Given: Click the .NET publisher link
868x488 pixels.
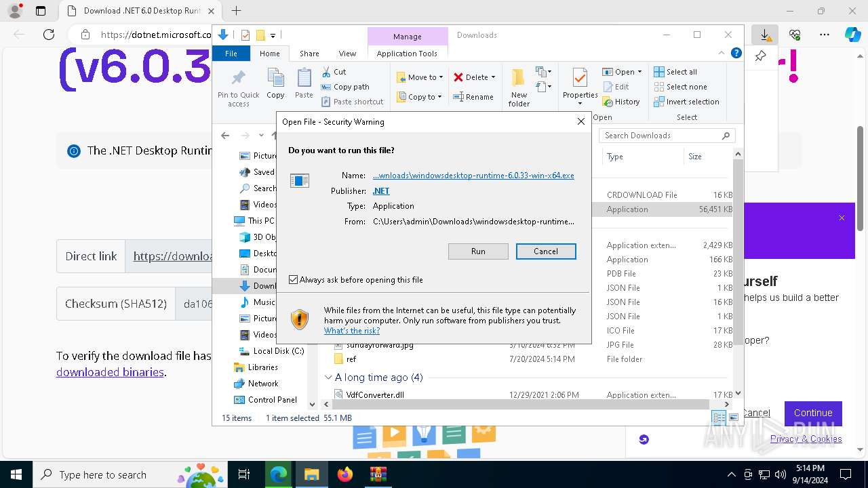Looking at the screenshot, I should tap(381, 191).
